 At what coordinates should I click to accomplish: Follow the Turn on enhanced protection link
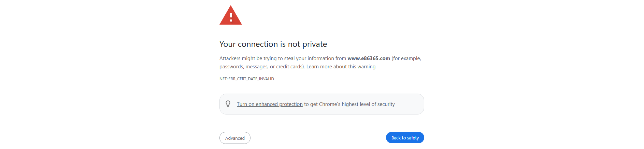(270, 104)
